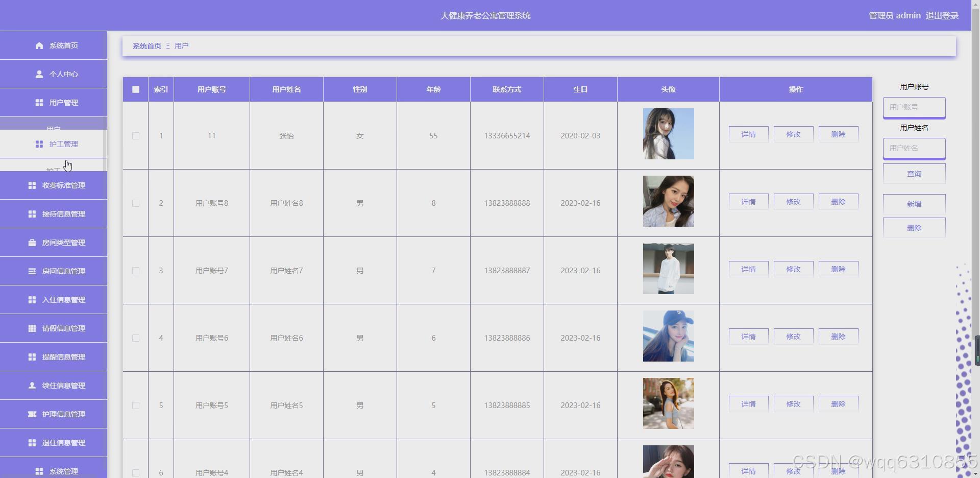Click 修改 for 用户账号5 row
980x478 pixels.
point(793,404)
